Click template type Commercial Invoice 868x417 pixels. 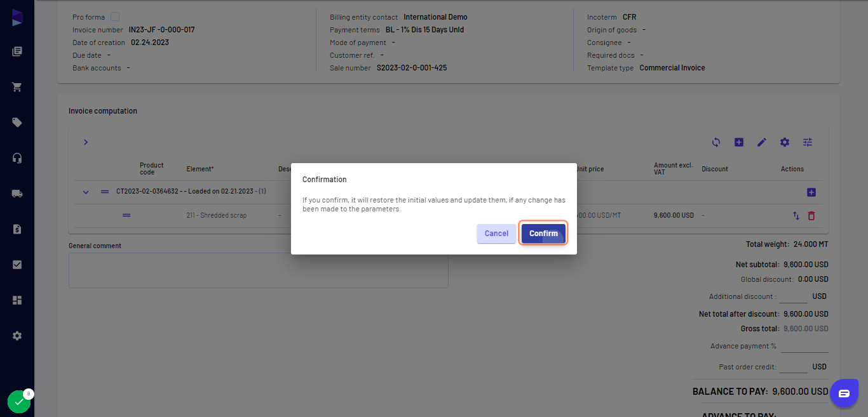click(x=672, y=68)
